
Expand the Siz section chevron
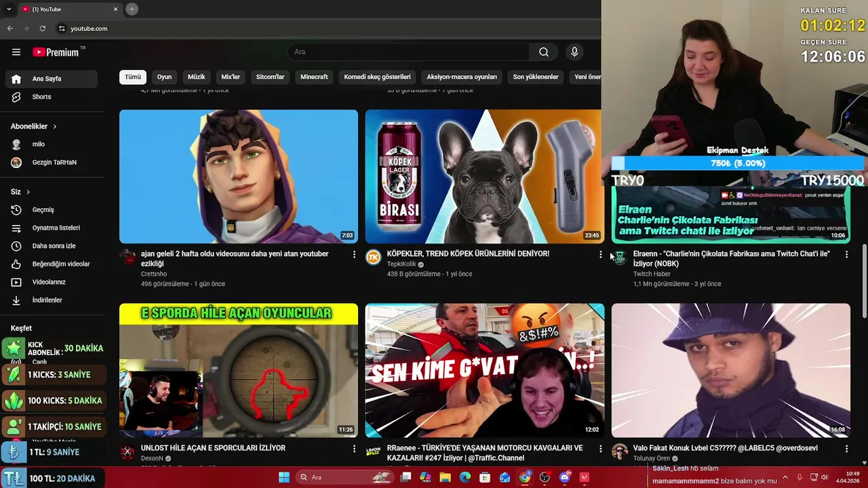[x=28, y=192]
